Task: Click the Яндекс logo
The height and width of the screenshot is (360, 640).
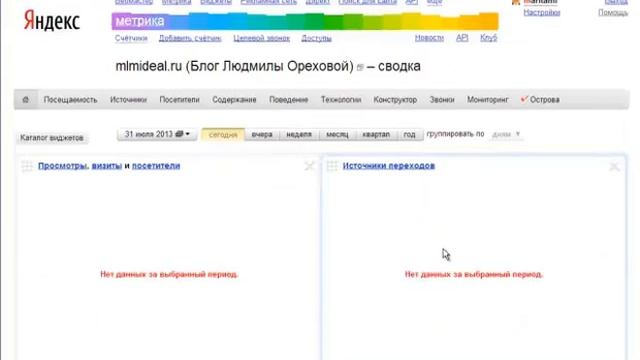Action: pyautogui.click(x=51, y=21)
